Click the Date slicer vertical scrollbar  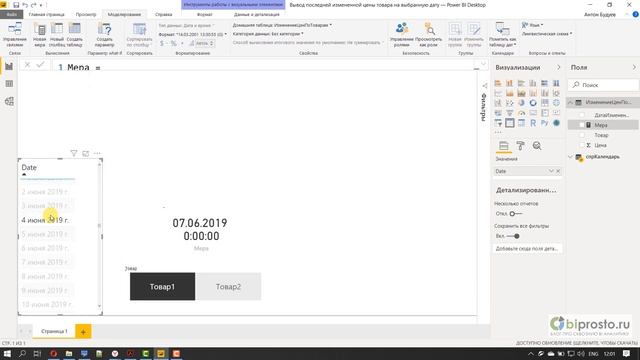pos(99,237)
